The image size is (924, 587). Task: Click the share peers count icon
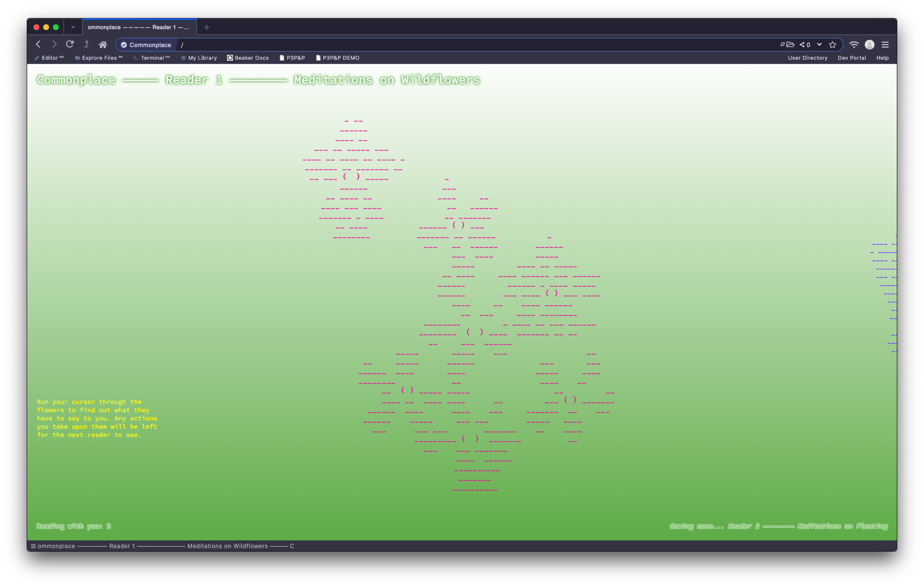[x=805, y=45]
